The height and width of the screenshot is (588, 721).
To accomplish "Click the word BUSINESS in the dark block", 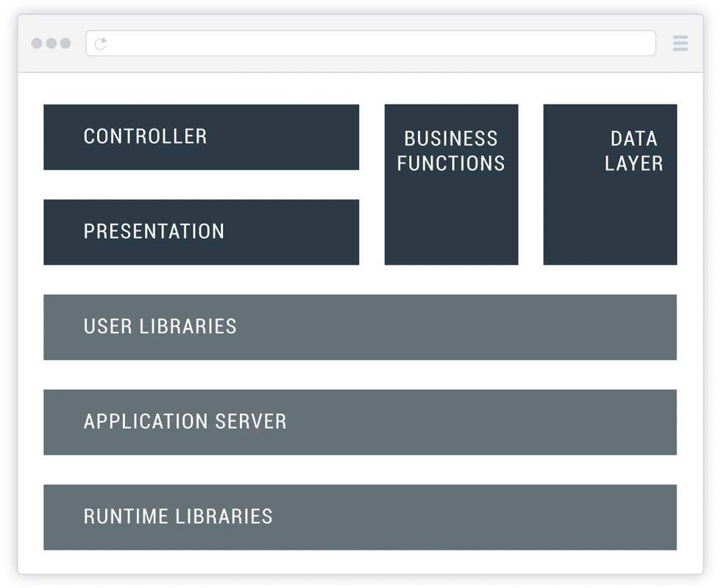I will point(451,138).
